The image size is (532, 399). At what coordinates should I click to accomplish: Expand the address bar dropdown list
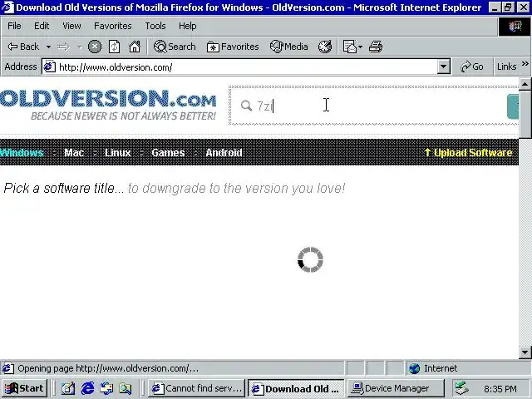pyautogui.click(x=443, y=66)
